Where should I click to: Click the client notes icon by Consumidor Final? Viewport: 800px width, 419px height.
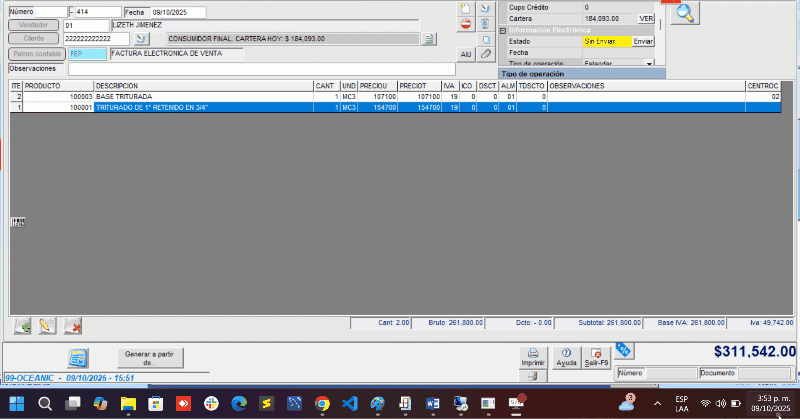click(x=428, y=39)
